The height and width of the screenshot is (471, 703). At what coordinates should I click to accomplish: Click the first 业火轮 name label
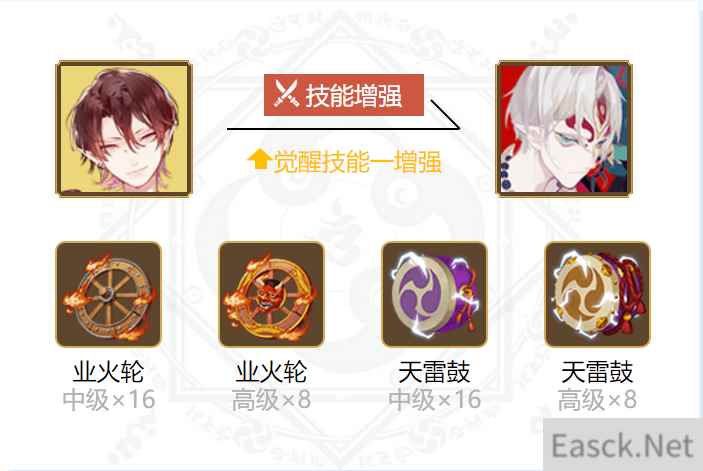point(108,372)
